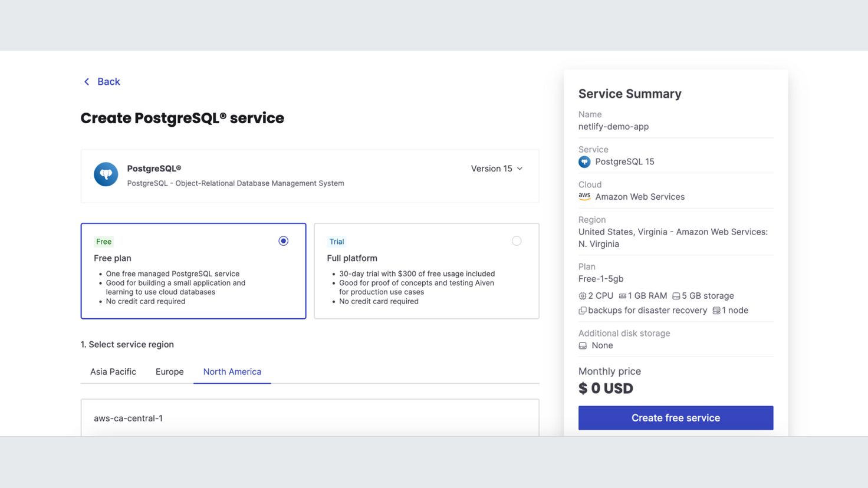Click the Full platform card title

pos(352,258)
